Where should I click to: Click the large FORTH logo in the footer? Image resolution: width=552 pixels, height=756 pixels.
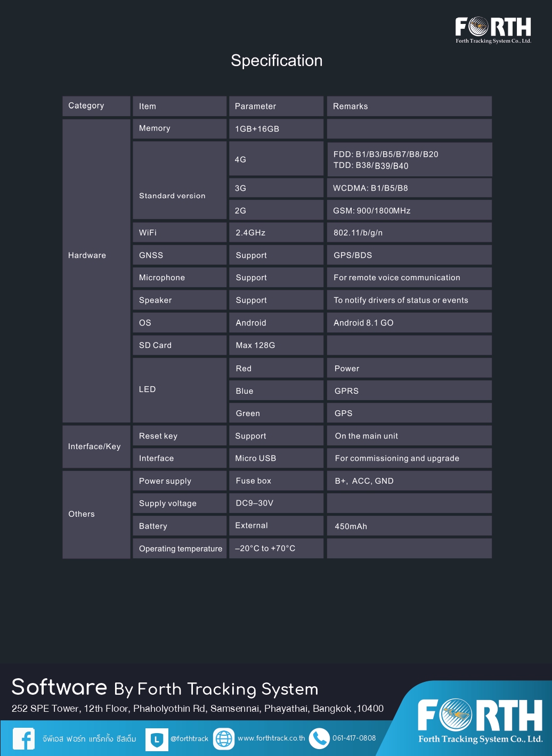click(x=480, y=720)
